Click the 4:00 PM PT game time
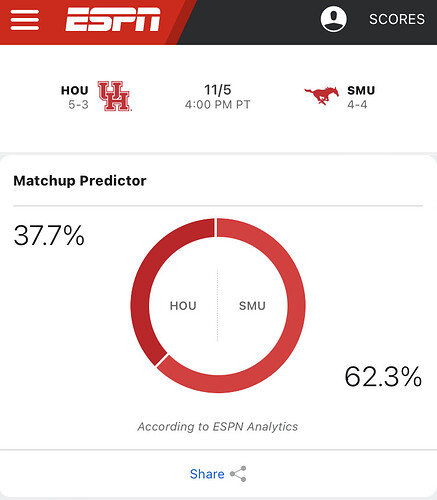437x500 pixels. [218, 105]
